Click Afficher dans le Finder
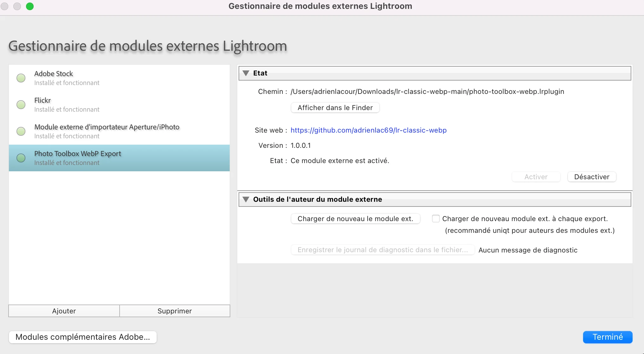This screenshot has width=644, height=354. click(x=335, y=108)
